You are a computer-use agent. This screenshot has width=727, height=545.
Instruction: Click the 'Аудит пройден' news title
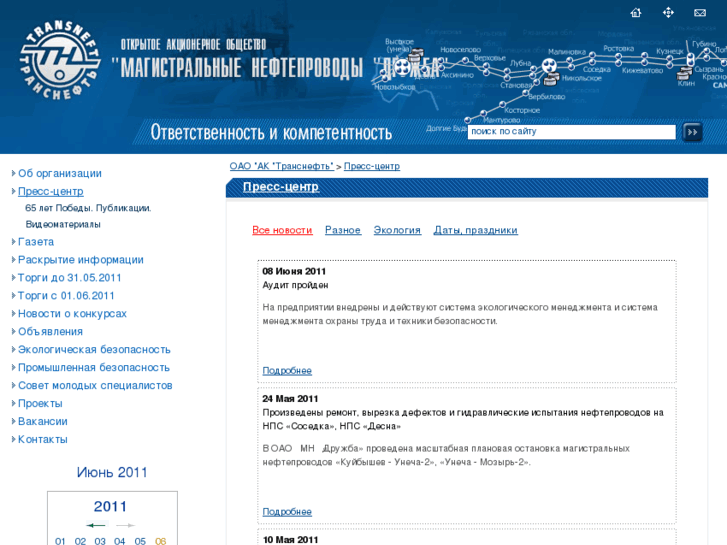tap(295, 285)
